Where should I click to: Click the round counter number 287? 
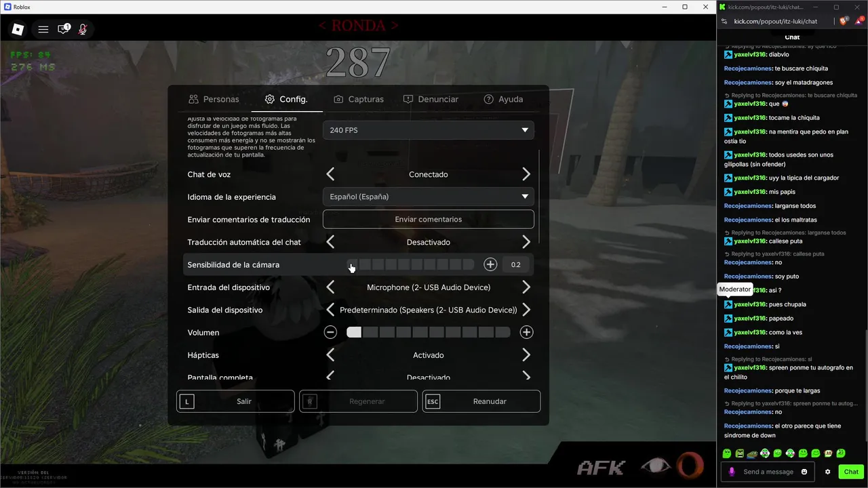click(358, 62)
